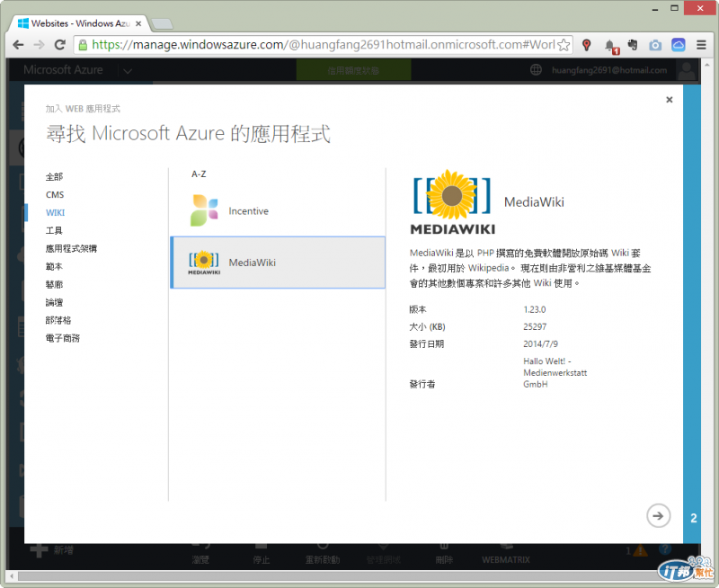Screen dimensions: 719x588
Task: Click the red map pin extension icon
Action: pyautogui.click(x=586, y=45)
